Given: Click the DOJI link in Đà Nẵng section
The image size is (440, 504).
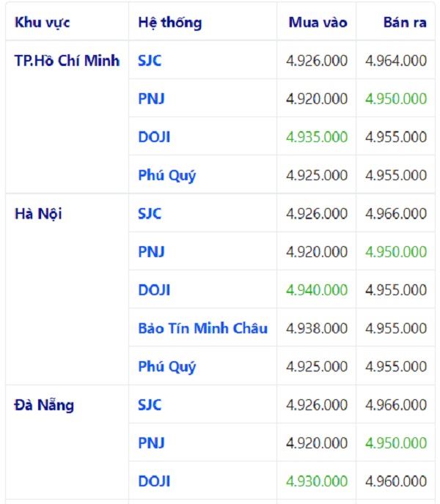Looking at the screenshot, I should click(x=154, y=481).
